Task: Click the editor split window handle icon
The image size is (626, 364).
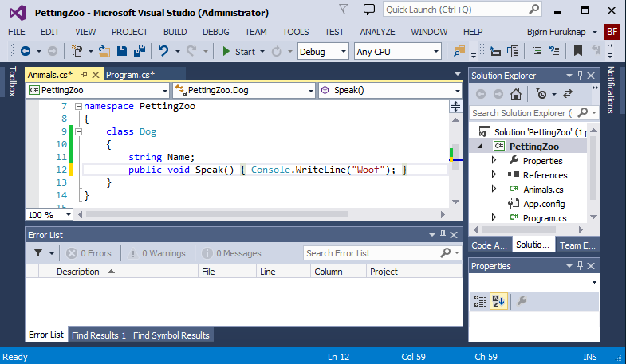Action: [x=455, y=107]
